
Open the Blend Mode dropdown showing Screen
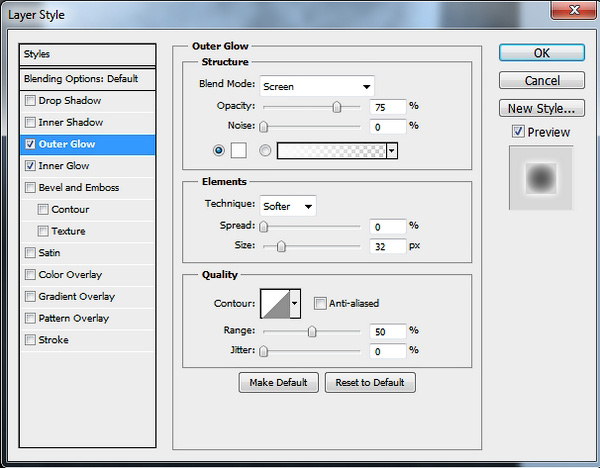[x=317, y=86]
